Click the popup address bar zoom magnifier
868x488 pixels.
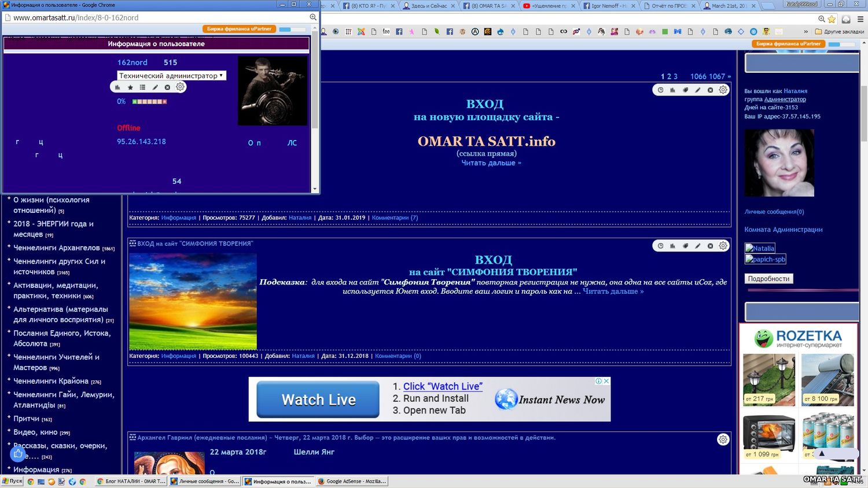313,17
